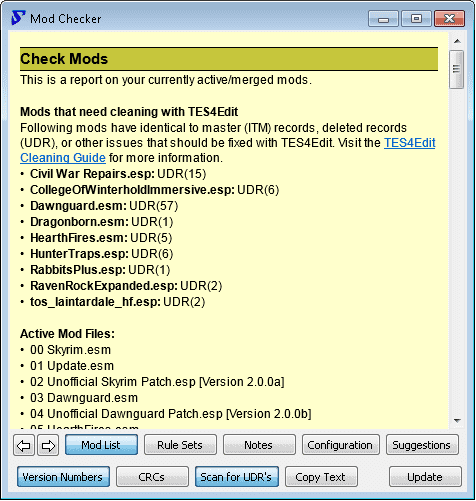The width and height of the screenshot is (476, 501).
Task: Select 03 Dawnguard.esm in active mods
Action: (84, 398)
